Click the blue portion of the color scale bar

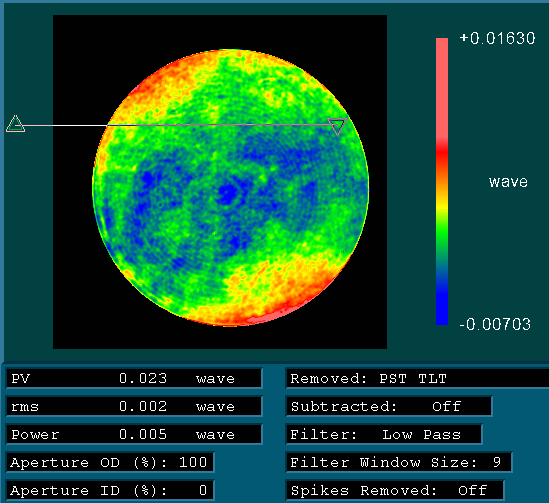[442, 301]
